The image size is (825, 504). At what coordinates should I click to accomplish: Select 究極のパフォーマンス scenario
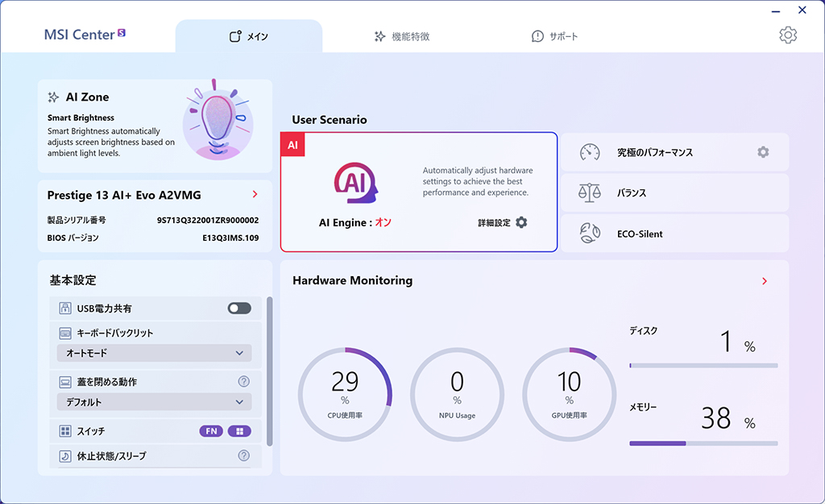click(674, 152)
